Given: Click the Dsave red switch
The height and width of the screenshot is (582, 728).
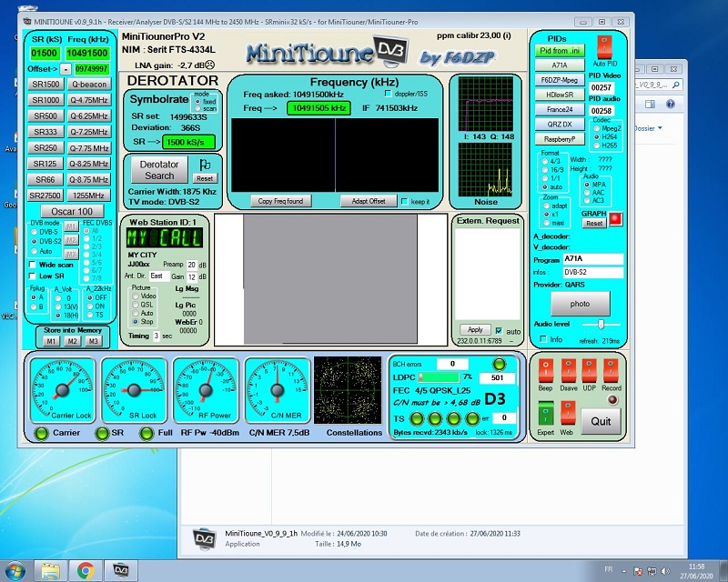Looking at the screenshot, I should point(568,370).
